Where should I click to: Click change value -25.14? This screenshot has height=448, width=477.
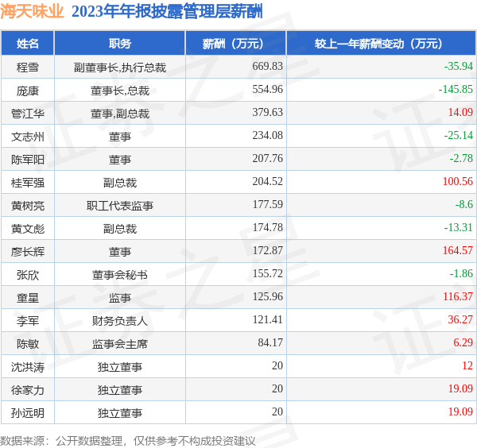[x=459, y=135]
